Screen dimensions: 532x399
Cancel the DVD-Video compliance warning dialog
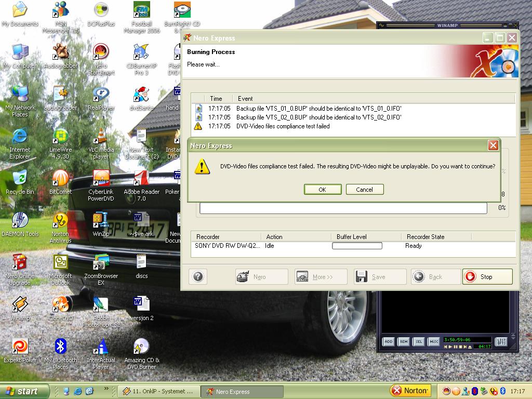(x=364, y=189)
